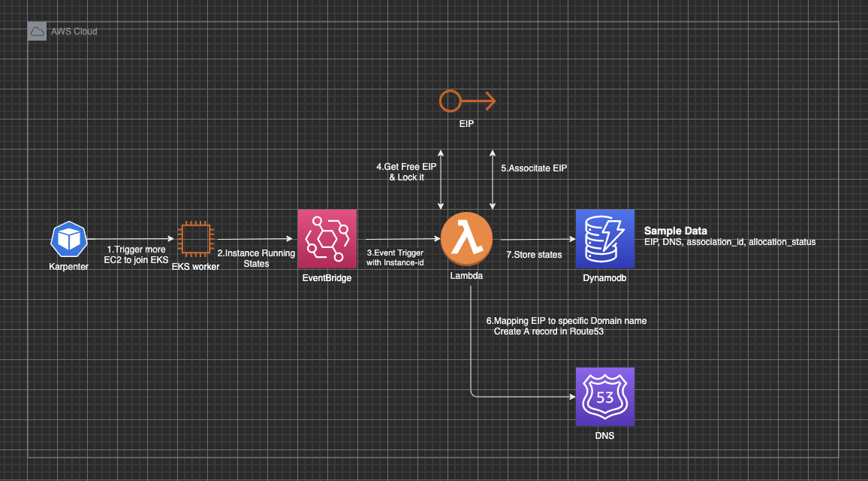
Task: Select the EKS worker chip icon
Action: click(x=195, y=240)
